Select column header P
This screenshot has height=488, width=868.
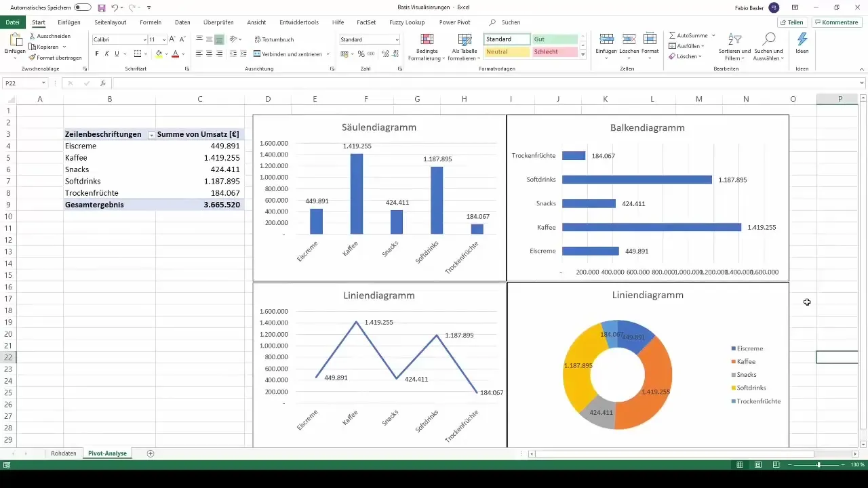point(840,99)
